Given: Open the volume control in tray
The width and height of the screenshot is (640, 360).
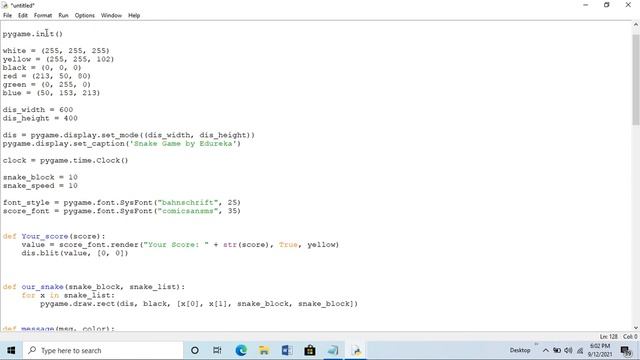Looking at the screenshot, I should (x=568, y=350).
